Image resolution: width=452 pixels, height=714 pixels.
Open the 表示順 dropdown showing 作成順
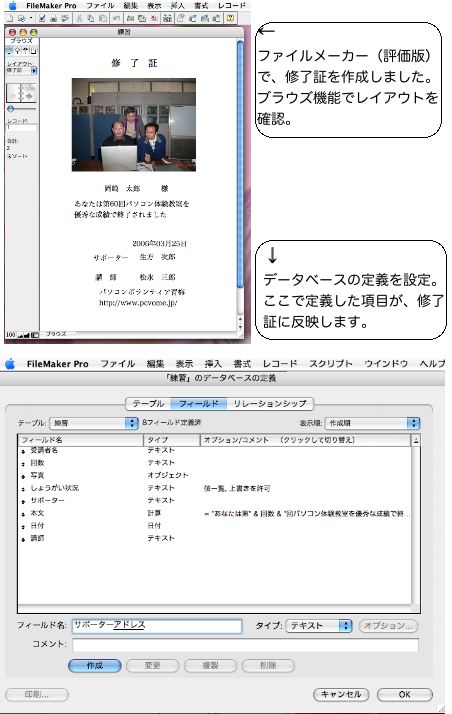point(372,423)
